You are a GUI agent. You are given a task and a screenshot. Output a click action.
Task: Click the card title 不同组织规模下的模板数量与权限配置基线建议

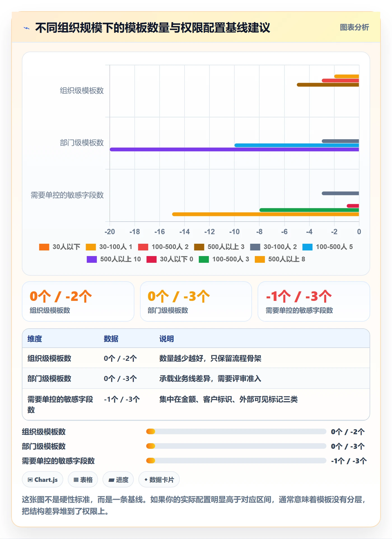click(153, 28)
